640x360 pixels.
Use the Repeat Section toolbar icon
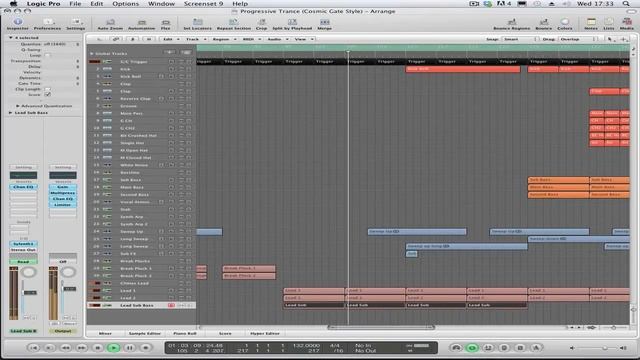(234, 24)
